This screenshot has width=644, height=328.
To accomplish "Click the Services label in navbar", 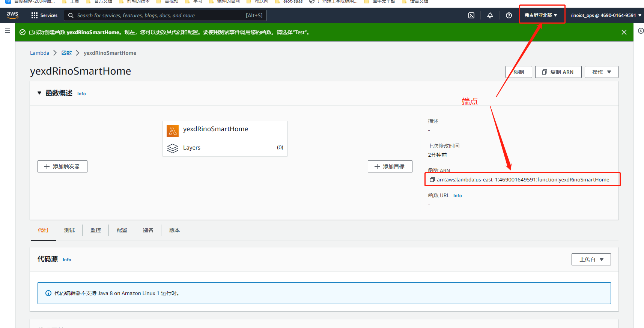I will [49, 15].
